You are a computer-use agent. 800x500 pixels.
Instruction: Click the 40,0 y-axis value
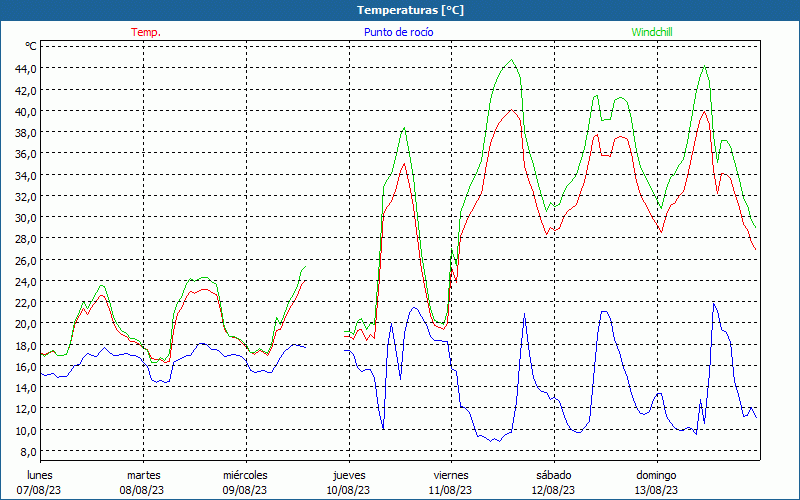point(26,111)
